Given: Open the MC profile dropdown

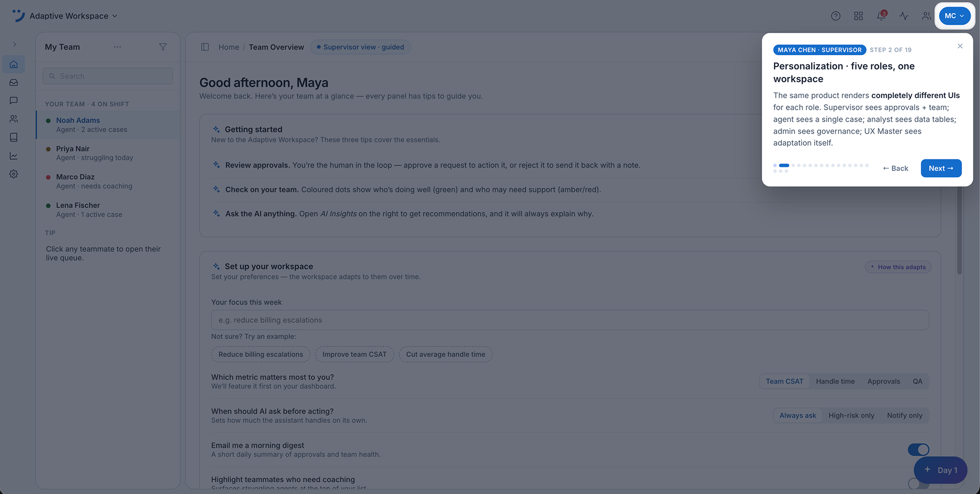Looking at the screenshot, I should pos(954,16).
